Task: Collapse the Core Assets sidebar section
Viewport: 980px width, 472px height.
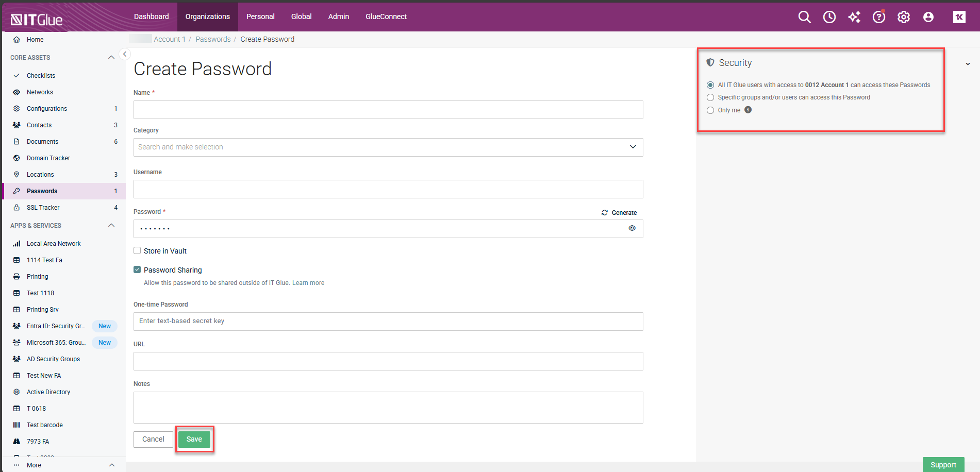Action: pyautogui.click(x=111, y=57)
